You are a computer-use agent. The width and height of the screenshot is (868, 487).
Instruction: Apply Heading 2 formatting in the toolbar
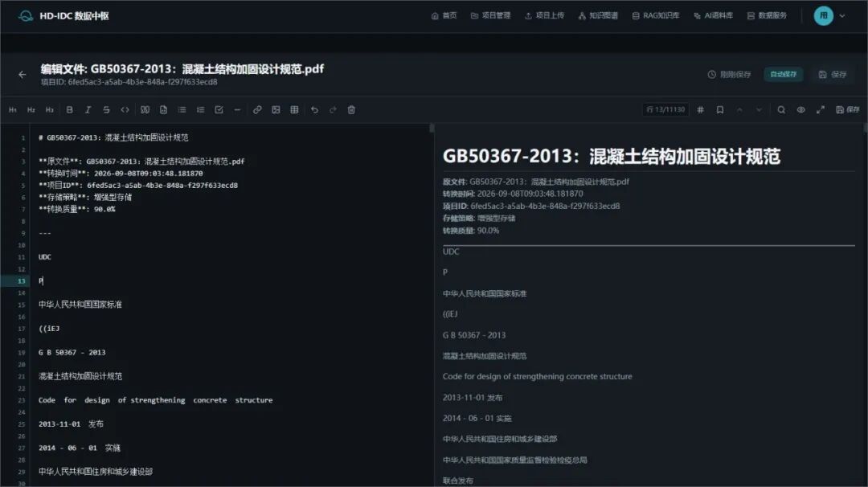pos(31,109)
